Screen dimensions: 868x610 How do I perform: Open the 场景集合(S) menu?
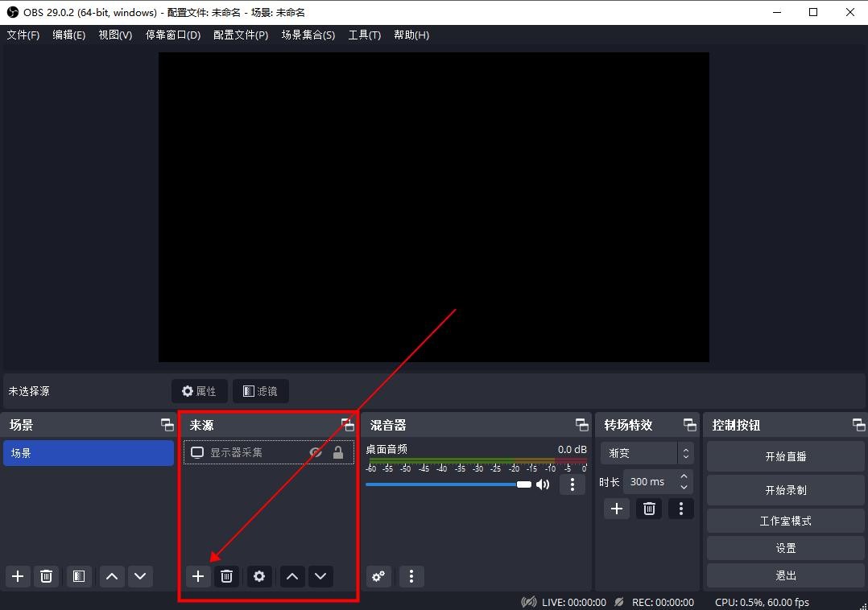click(308, 35)
